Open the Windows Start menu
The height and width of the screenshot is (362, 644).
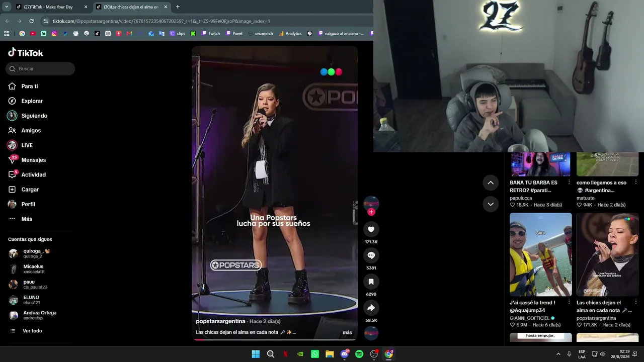[256, 354]
